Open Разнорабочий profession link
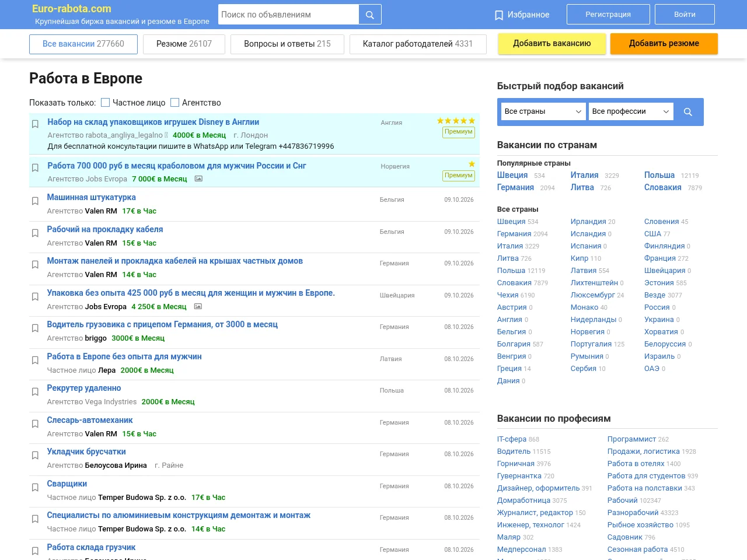747x560 pixels. [633, 513]
